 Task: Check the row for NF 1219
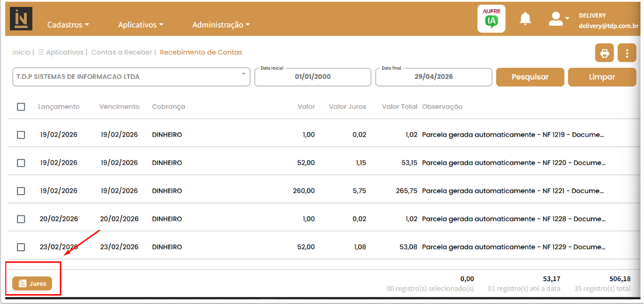coord(21,134)
